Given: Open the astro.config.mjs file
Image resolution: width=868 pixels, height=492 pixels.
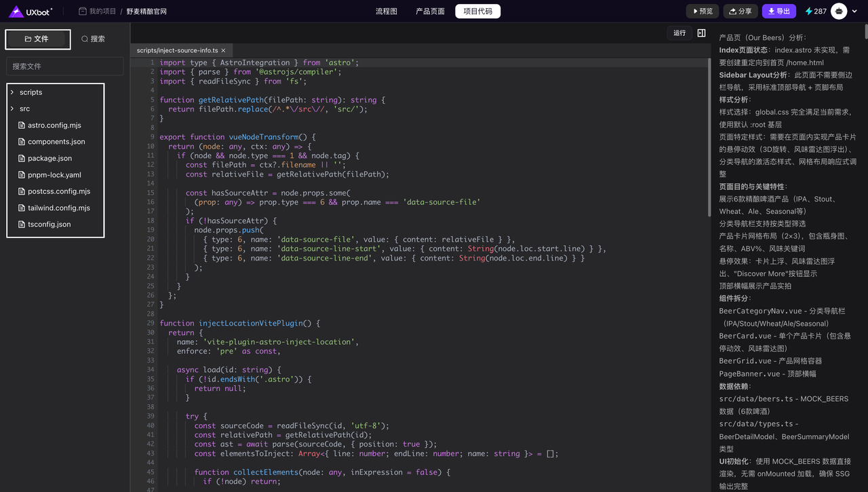Looking at the screenshot, I should pos(54,126).
